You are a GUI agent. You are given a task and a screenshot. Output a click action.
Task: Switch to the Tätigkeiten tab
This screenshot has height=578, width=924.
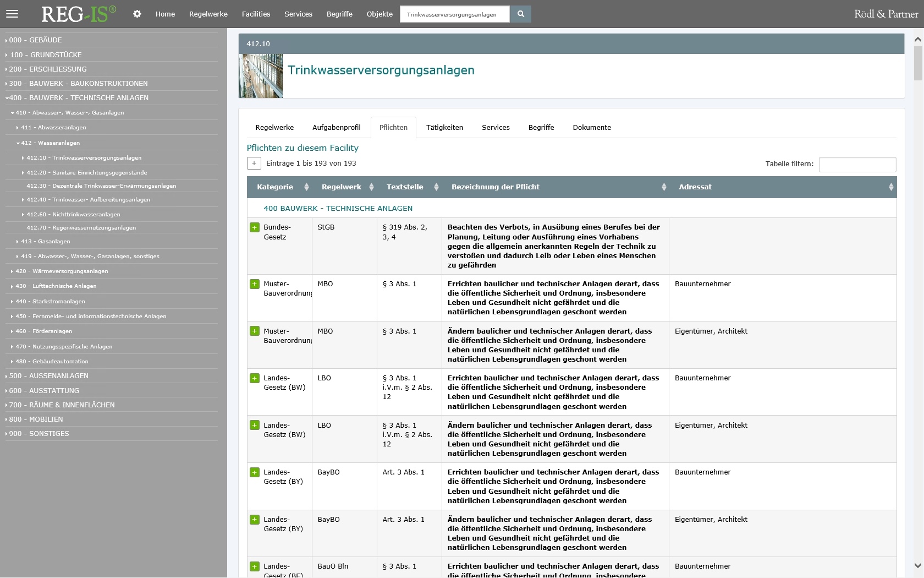(x=444, y=128)
